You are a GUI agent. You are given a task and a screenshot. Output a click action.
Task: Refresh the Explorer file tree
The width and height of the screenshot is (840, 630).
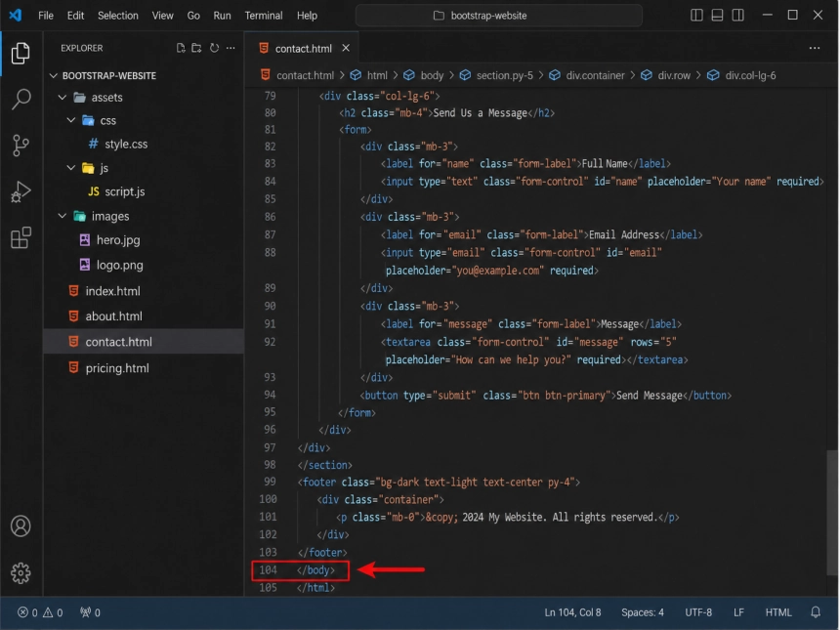(x=214, y=48)
